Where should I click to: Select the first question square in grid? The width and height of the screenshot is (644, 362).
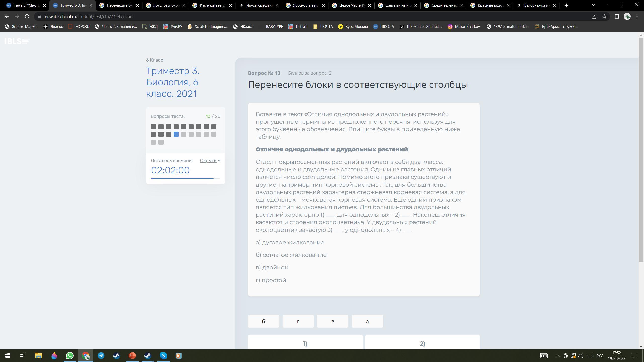[153, 127]
